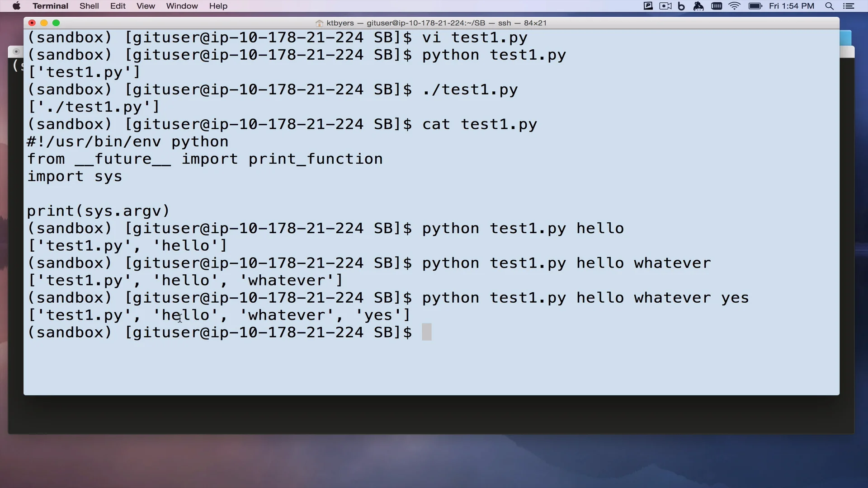Zoom the terminal with the green button
Viewport: 868px width, 488px height.
[x=56, y=23]
